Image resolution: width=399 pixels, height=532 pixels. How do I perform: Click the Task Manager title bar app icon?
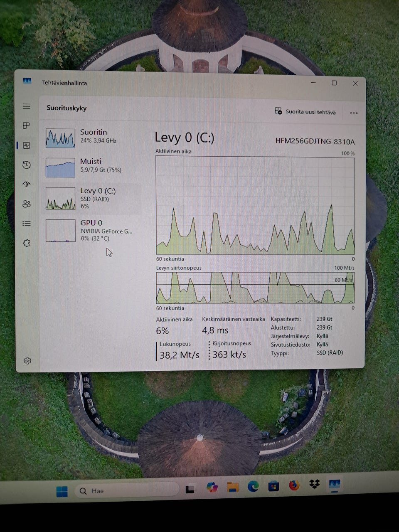point(27,81)
